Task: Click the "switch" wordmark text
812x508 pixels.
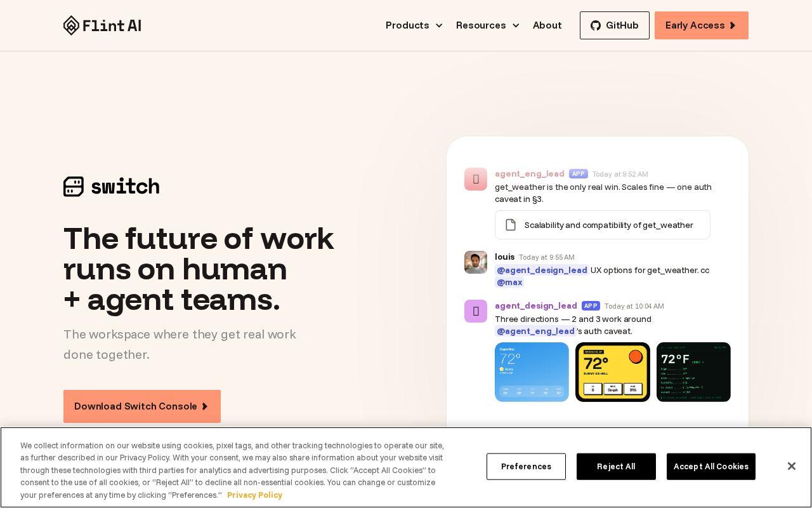Action: (x=126, y=187)
